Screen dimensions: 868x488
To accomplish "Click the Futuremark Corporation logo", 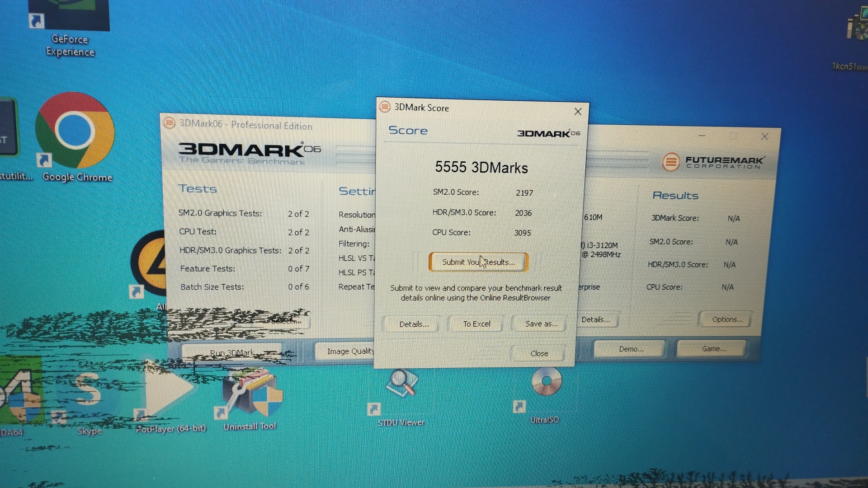I will [x=713, y=162].
